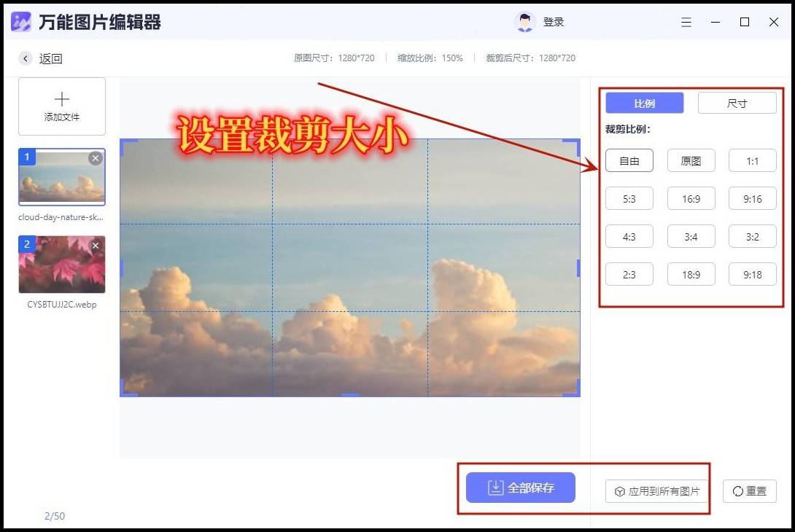Click the left edge middle crop handle
795x532 pixels.
click(x=121, y=268)
